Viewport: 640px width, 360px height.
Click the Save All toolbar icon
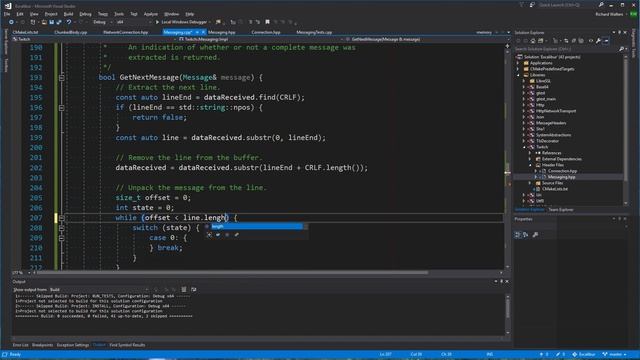pos(58,22)
